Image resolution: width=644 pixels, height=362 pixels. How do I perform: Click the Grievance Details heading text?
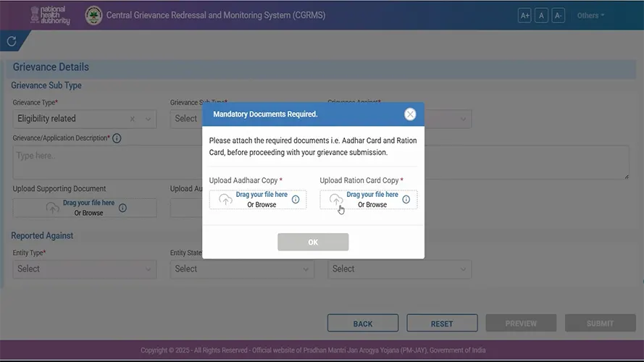[x=51, y=67]
